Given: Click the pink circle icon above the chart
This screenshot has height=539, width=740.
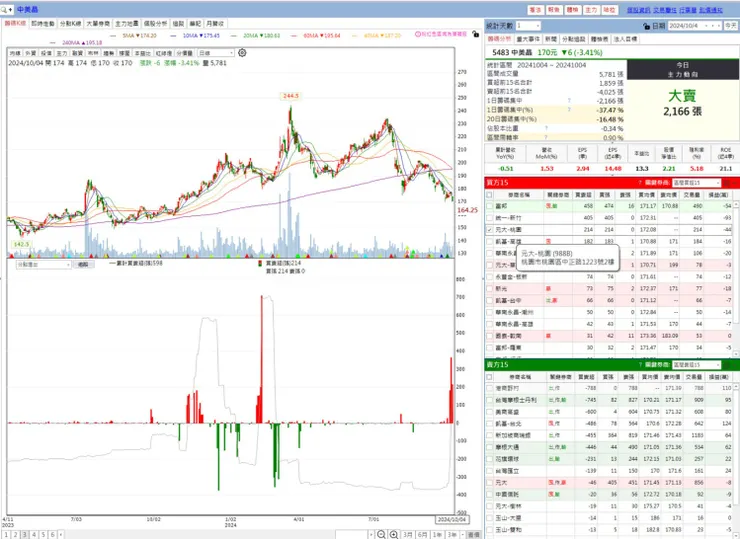Looking at the screenshot, I should coord(418,34).
